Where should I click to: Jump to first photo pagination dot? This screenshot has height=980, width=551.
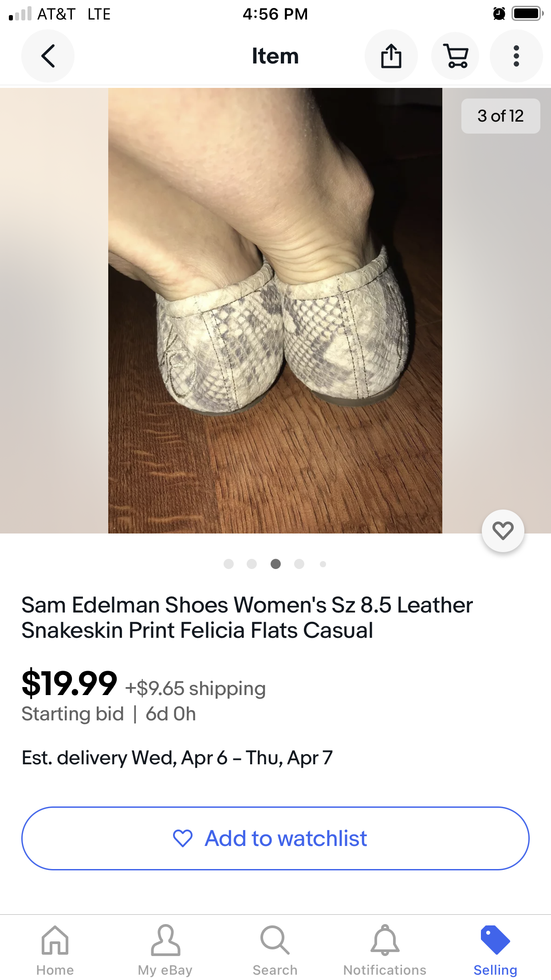coord(228,564)
